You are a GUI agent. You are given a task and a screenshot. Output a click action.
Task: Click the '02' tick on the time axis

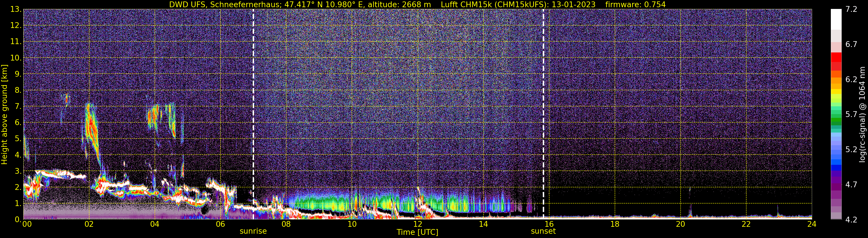(89, 224)
